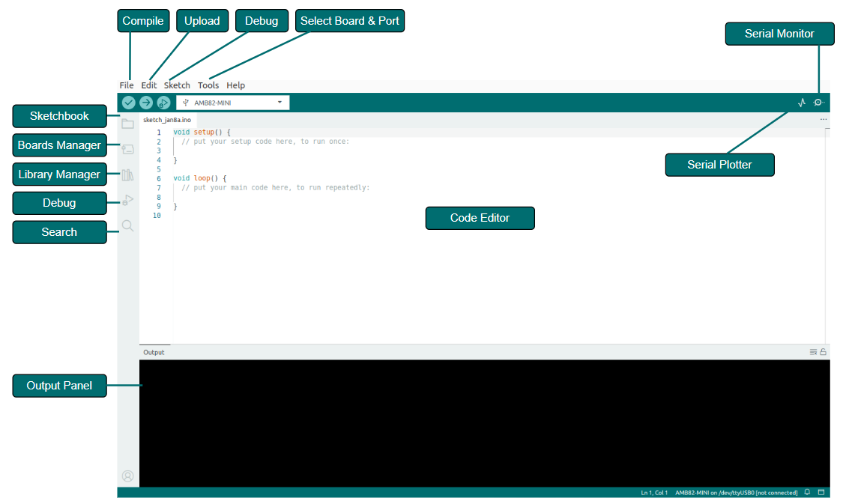
Task: Click the account profile icon
Action: 128,476
